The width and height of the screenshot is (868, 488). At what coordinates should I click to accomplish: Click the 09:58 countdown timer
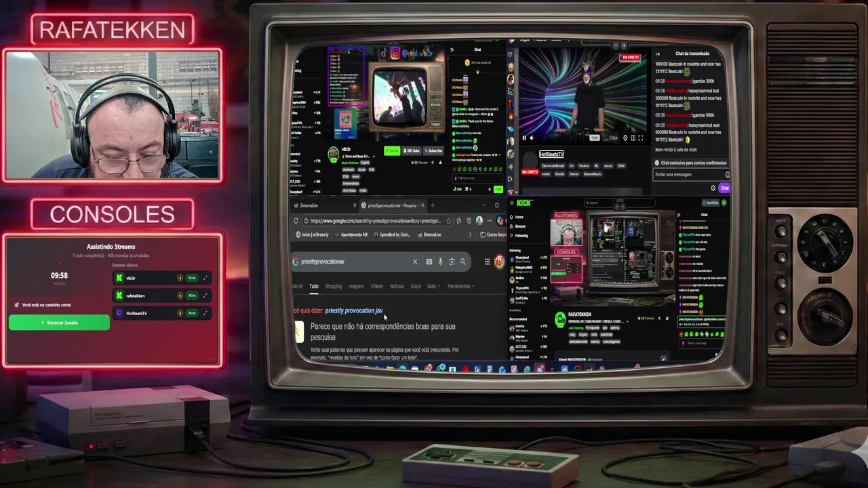point(59,275)
